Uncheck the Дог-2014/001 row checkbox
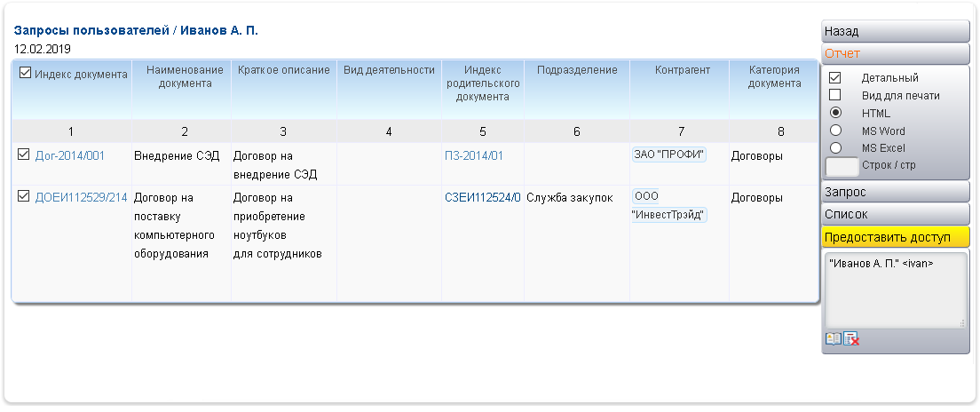The image size is (980, 412). click(x=24, y=155)
